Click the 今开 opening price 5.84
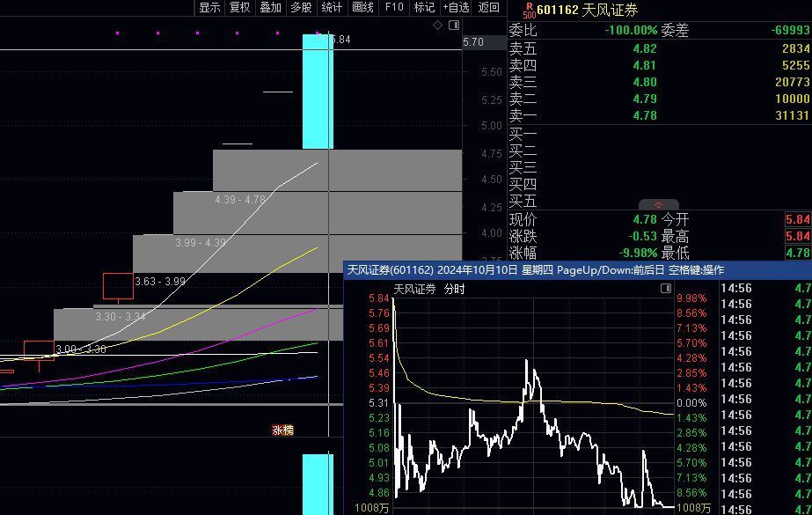The width and height of the screenshot is (812, 515). pyautogui.click(x=798, y=220)
